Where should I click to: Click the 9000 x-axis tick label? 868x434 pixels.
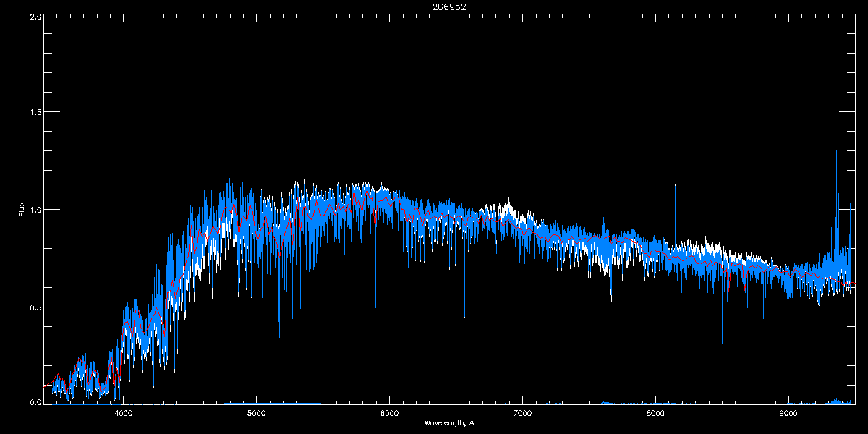(788, 414)
